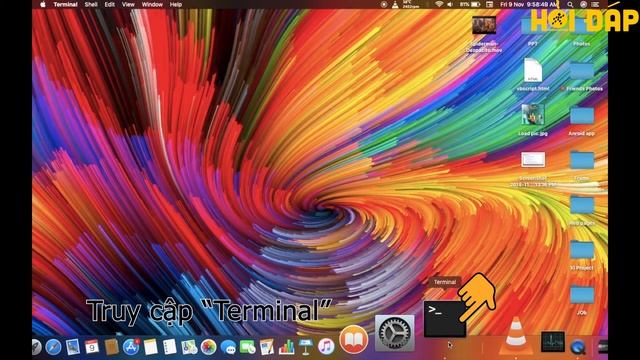Image resolution: width=640 pixels, height=360 pixels.
Task: Open Spotlight search in the menu bar
Action: click(x=570, y=4)
